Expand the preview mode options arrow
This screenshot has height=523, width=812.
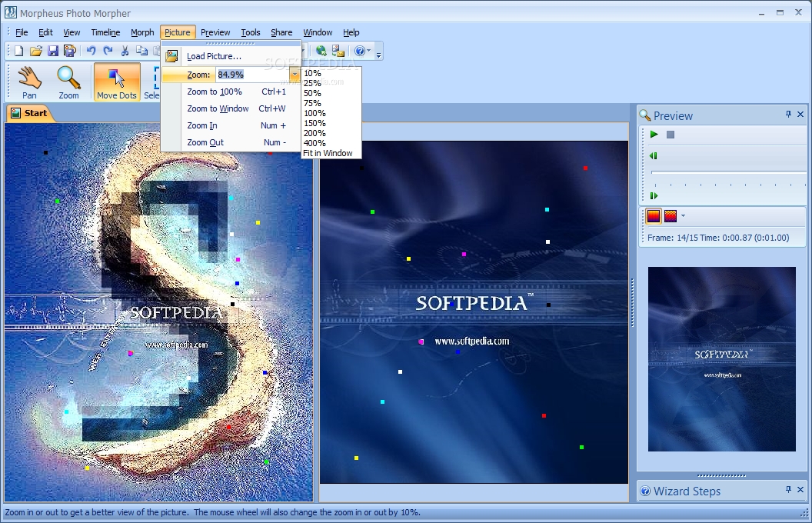(x=683, y=216)
